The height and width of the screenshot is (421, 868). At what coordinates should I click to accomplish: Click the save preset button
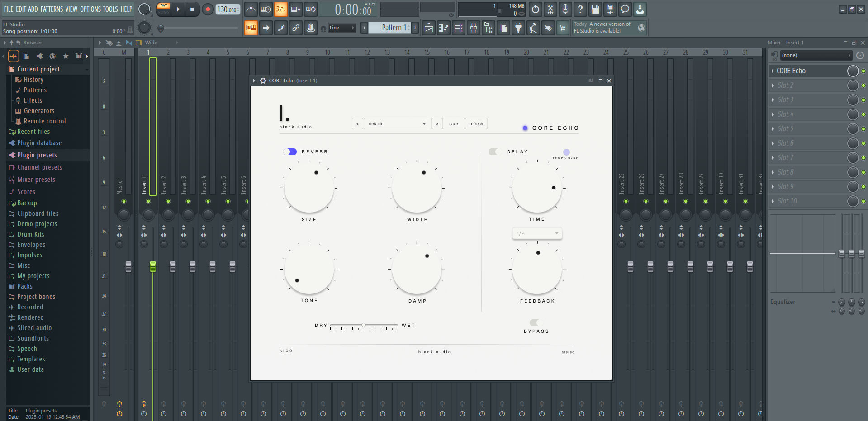point(454,124)
